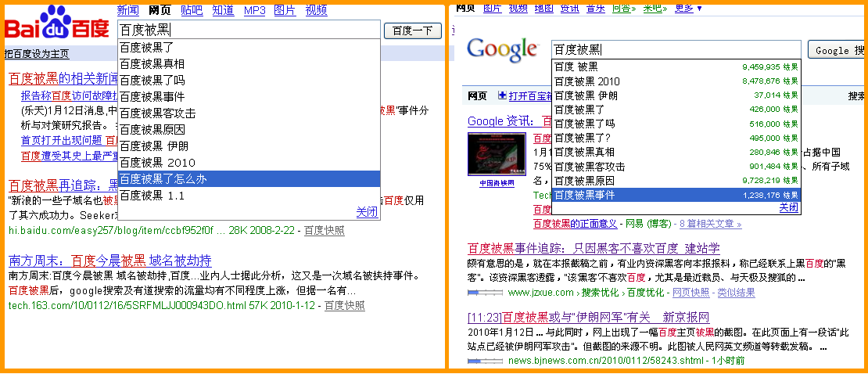Image resolution: width=868 pixels, height=374 pixels.
Task: Open Google 视频 navigation link
Action: [x=518, y=8]
